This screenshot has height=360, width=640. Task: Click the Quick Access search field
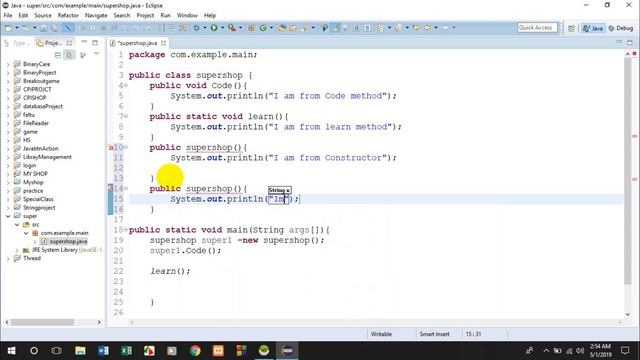point(537,28)
